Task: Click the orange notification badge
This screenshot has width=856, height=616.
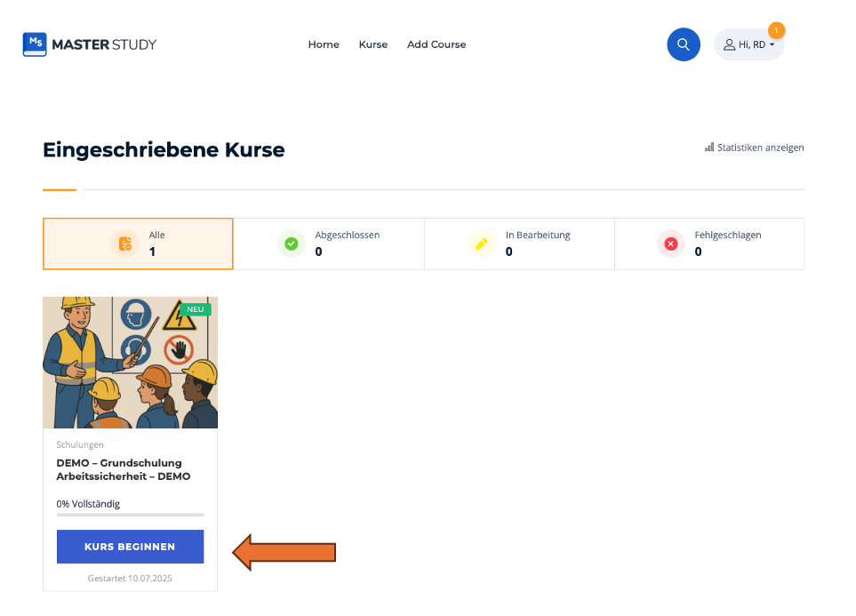Action: coord(776,30)
